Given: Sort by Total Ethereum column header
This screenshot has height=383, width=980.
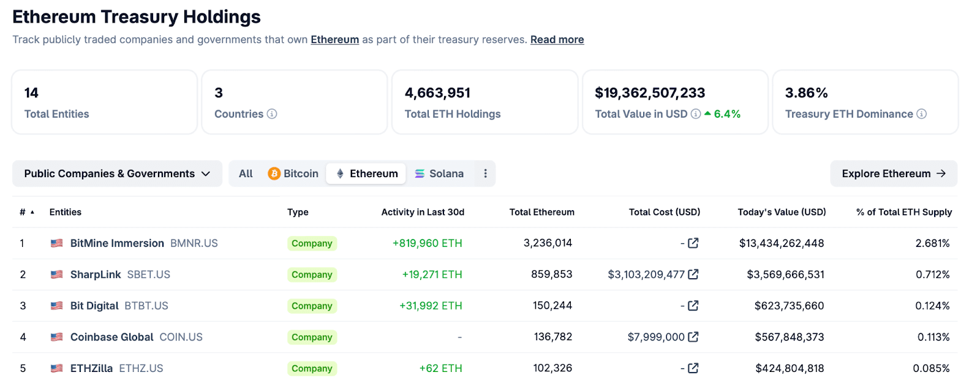Looking at the screenshot, I should click(541, 212).
